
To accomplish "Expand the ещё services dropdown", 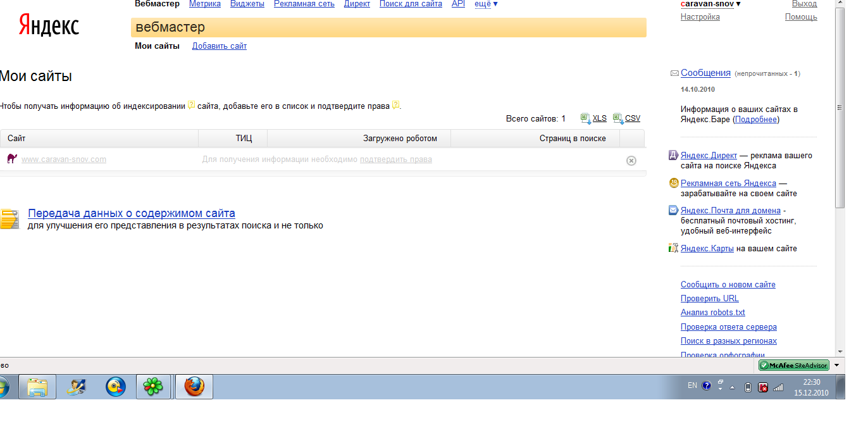I will click(486, 4).
